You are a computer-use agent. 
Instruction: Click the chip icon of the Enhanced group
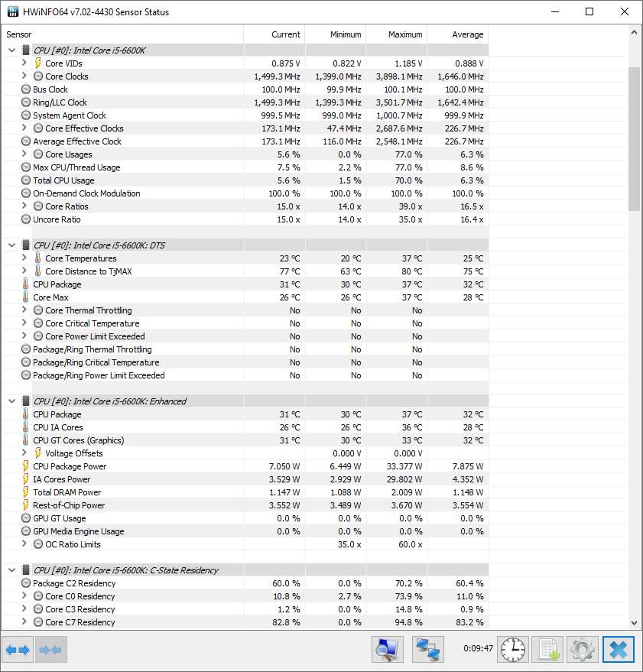[26, 401]
